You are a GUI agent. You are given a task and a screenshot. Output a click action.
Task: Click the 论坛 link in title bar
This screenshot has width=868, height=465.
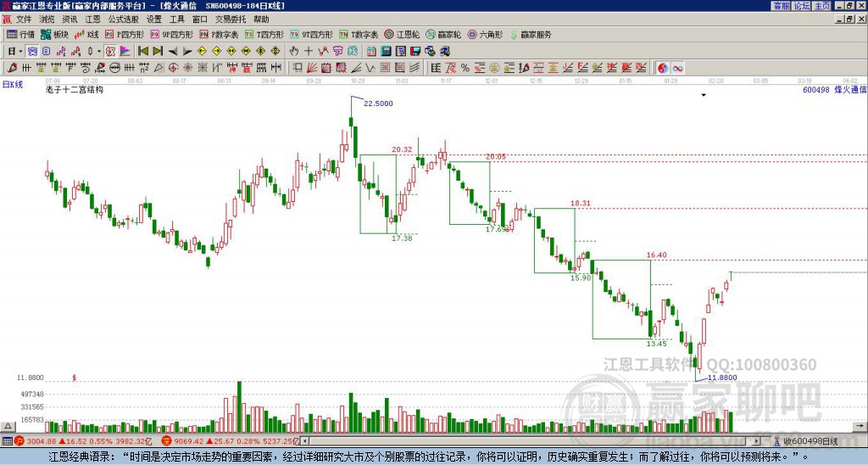802,6
